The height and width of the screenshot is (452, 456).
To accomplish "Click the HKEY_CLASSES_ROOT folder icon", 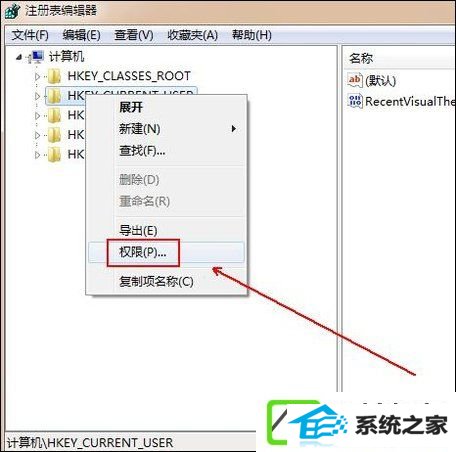I will coord(54,76).
